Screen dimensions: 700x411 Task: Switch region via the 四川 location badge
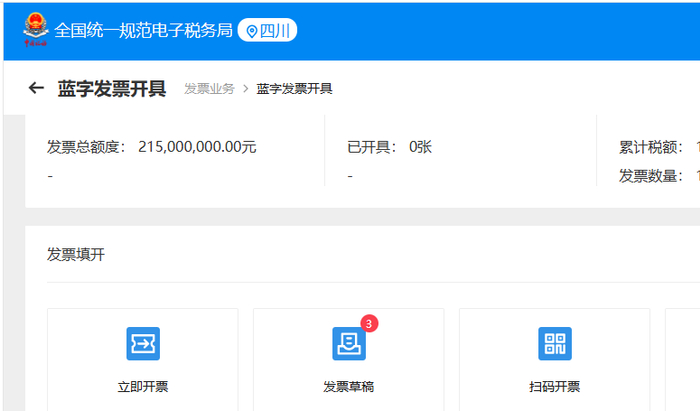pos(267,30)
